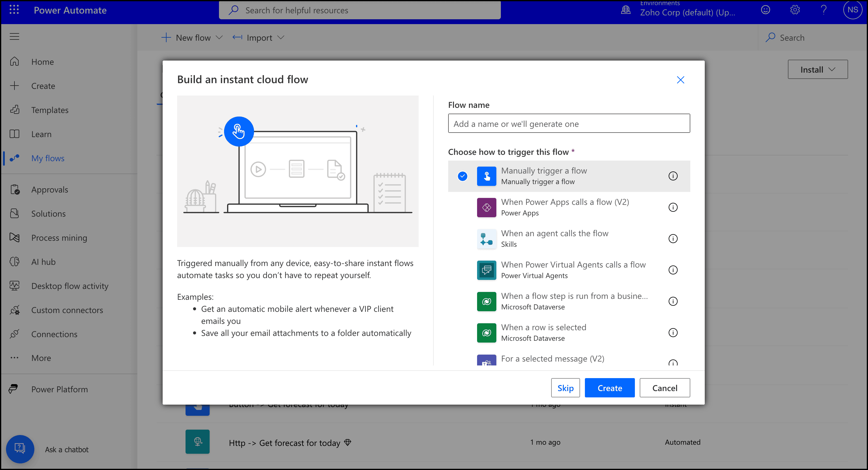Open Custom connectors

[67, 310]
